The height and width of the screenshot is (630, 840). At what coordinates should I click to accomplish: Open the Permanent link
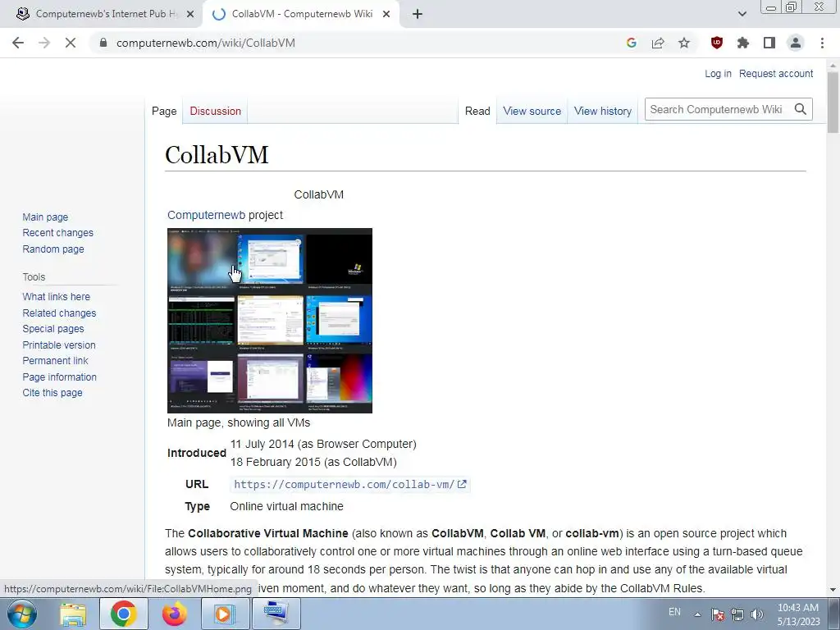(x=55, y=361)
